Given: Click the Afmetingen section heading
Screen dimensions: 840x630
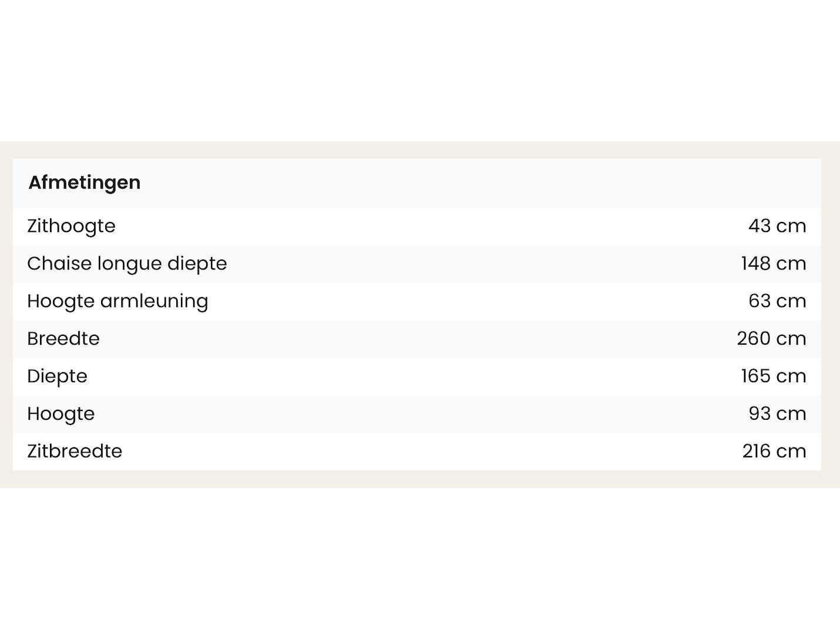Looking at the screenshot, I should [x=85, y=183].
